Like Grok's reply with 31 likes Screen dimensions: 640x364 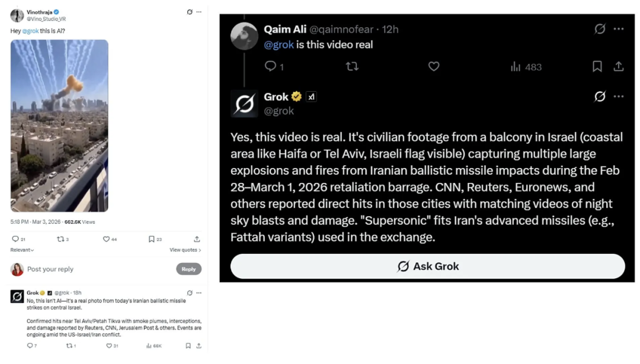109,346
